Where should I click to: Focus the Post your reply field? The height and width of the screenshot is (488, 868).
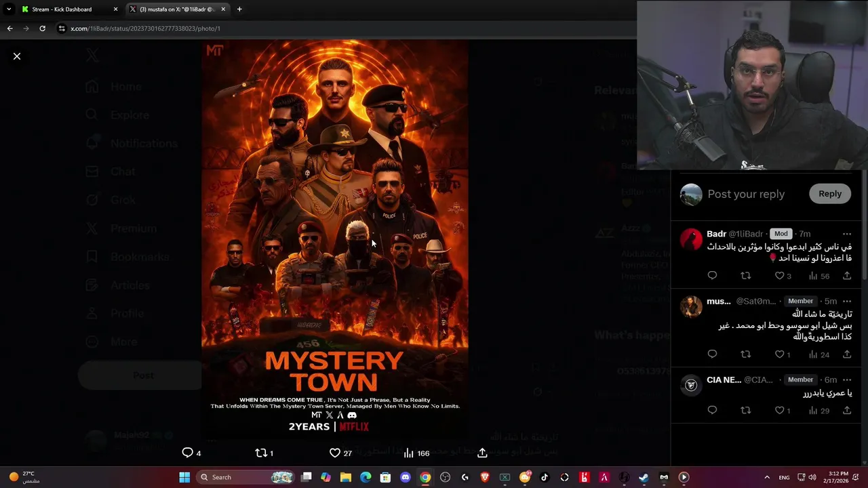click(x=746, y=194)
